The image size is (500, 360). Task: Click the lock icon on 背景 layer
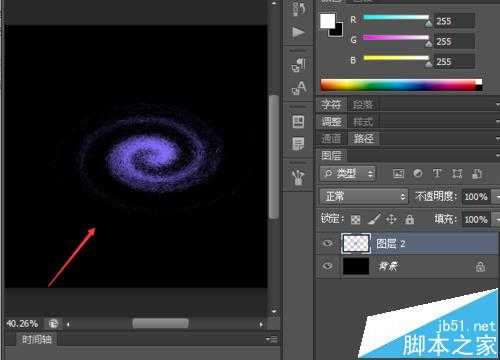480,267
